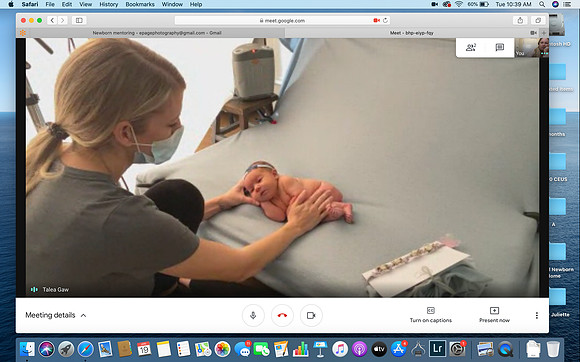
Task: Click Present now
Action: tap(494, 315)
